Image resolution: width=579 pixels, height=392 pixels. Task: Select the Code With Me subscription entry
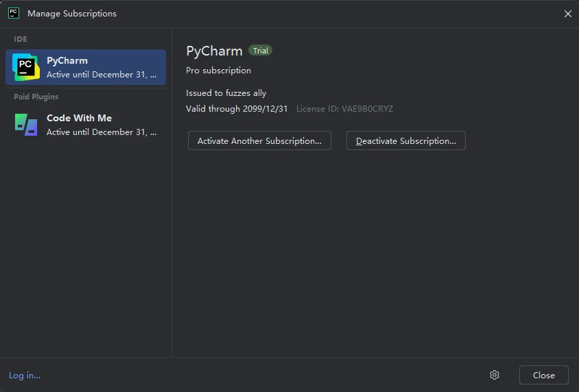(101, 125)
